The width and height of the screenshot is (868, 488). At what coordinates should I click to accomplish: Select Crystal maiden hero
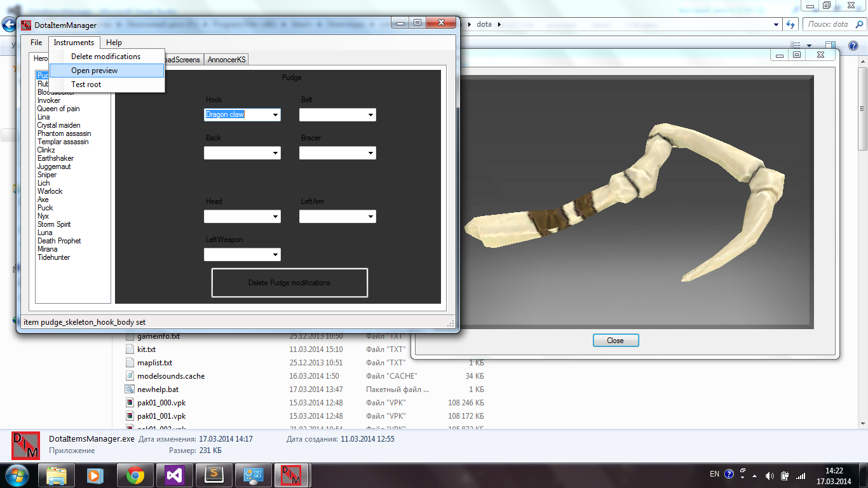(x=58, y=125)
